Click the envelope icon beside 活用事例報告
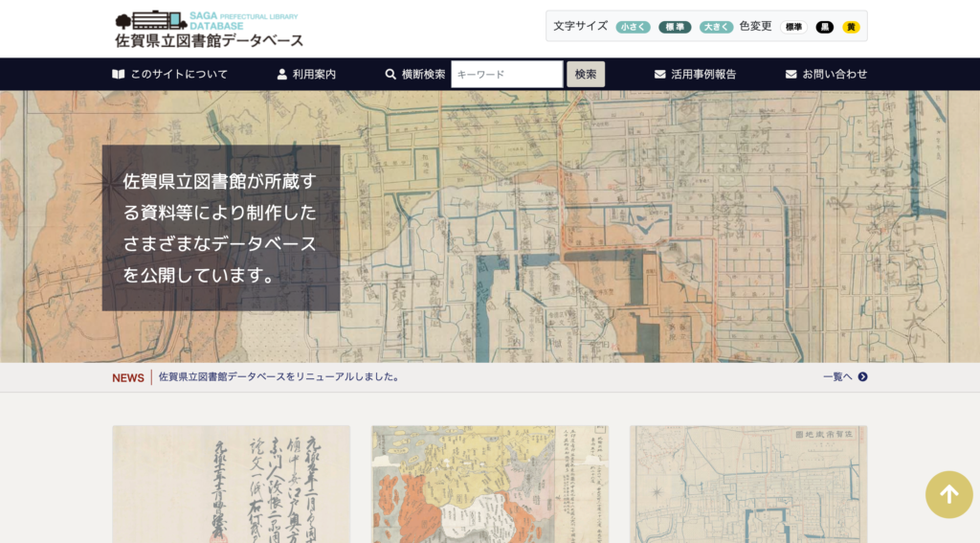 coord(660,74)
